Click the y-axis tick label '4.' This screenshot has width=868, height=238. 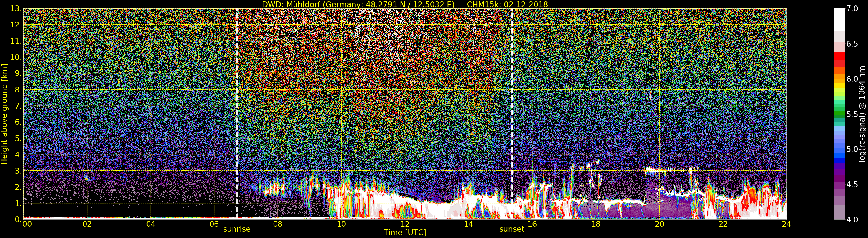tap(18, 155)
